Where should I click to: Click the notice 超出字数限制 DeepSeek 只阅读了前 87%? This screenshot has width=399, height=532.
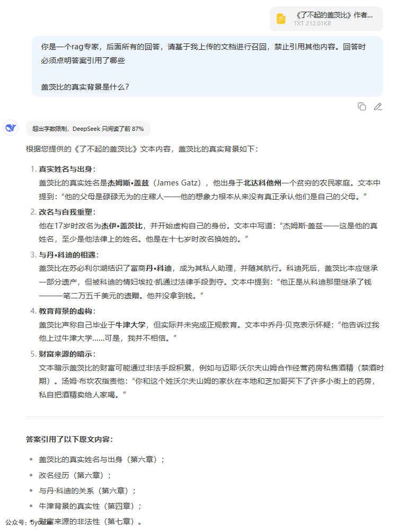coord(88,129)
